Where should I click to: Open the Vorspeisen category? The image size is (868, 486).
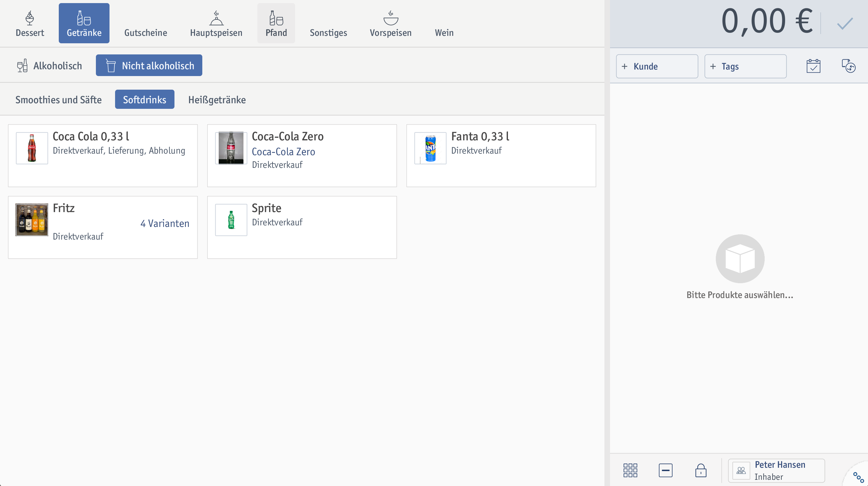click(x=390, y=23)
